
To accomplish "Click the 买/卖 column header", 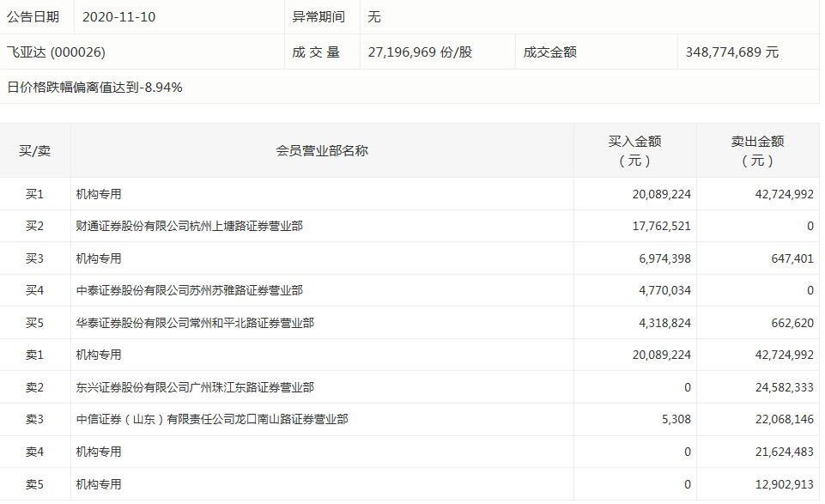I will [35, 151].
